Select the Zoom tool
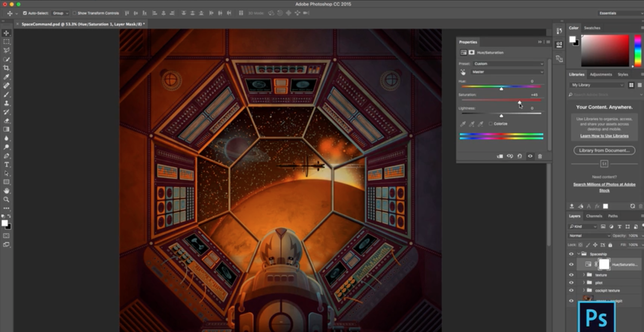This screenshot has width=644, height=332. (6, 200)
